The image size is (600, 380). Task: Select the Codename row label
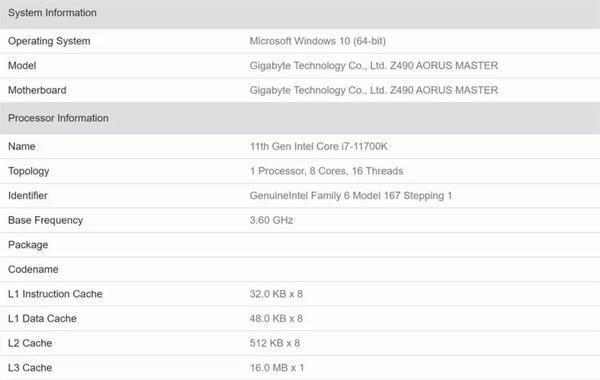pos(33,269)
